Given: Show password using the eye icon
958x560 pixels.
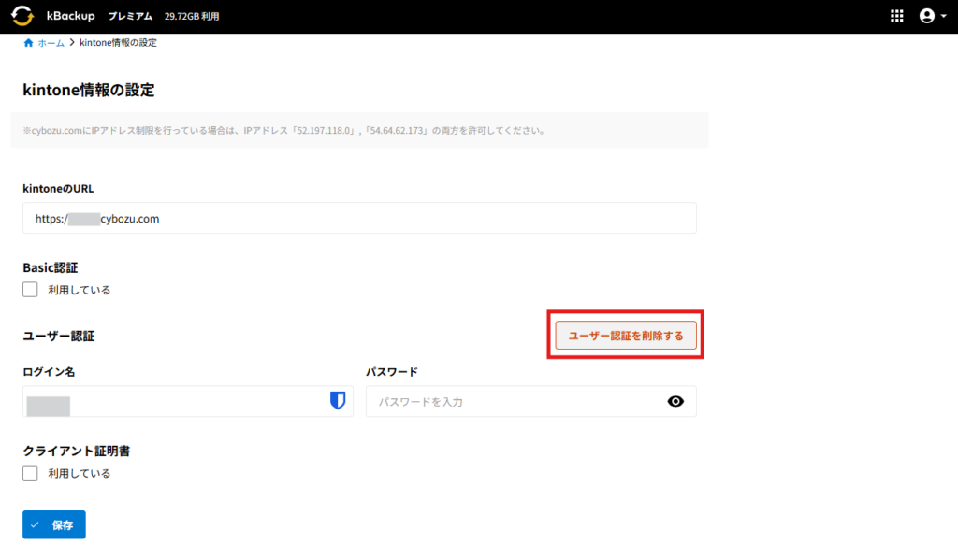Looking at the screenshot, I should tap(675, 401).
